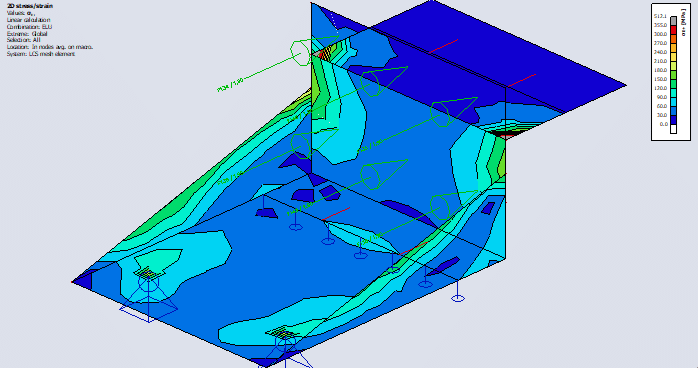The width and height of the screenshot is (698, 368).
Task: Select the red 355.0 legend color
Action: (x=673, y=30)
